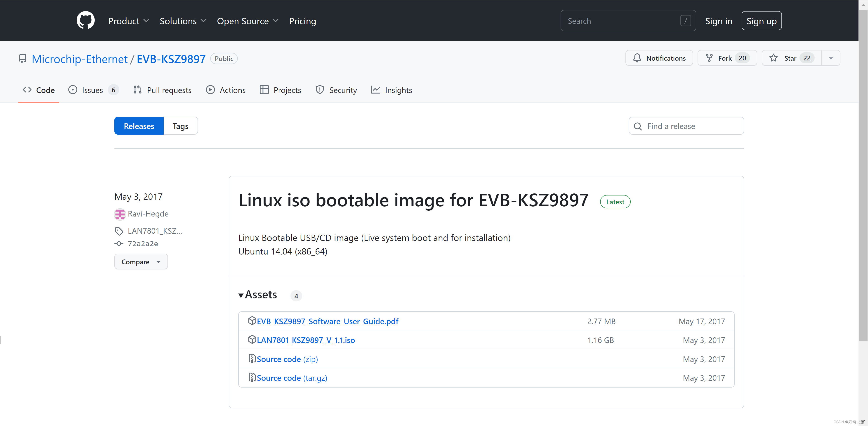Click the 1.16 GB file size
The image size is (868, 426).
tap(600, 340)
